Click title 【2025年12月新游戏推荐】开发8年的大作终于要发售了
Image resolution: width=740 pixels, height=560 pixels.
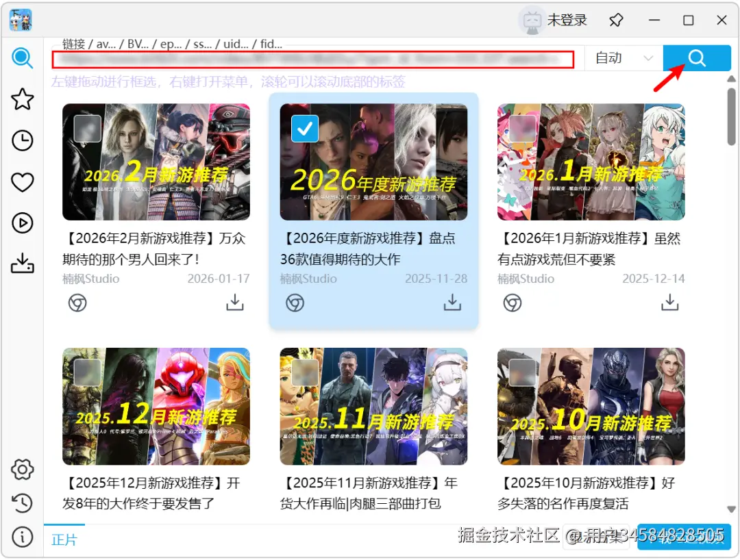point(151,493)
